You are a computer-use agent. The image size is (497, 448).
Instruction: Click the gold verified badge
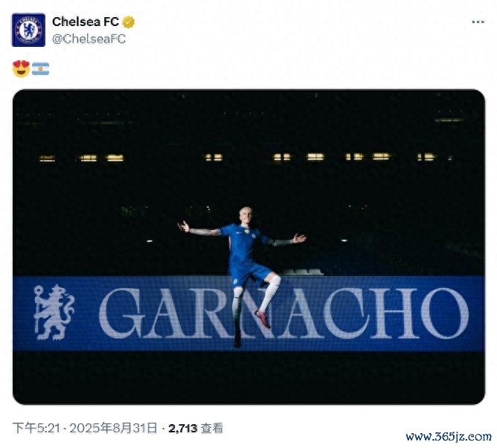(129, 22)
